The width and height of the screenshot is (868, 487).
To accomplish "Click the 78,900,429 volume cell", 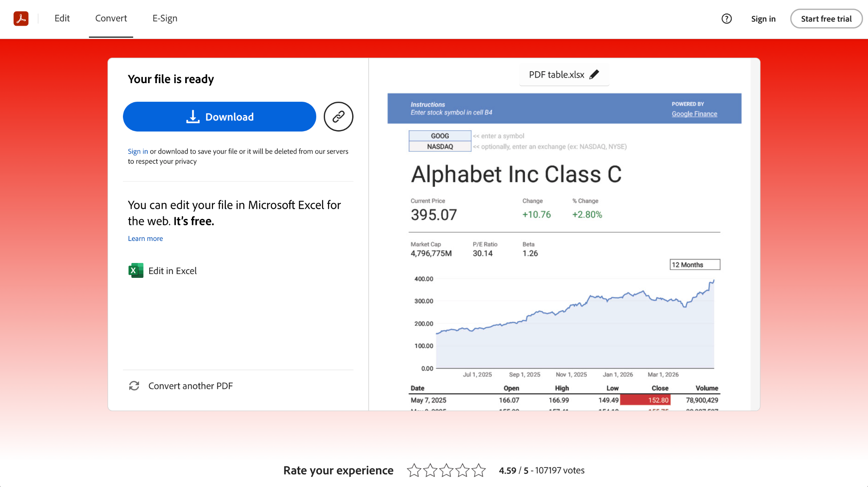I will 702,400.
